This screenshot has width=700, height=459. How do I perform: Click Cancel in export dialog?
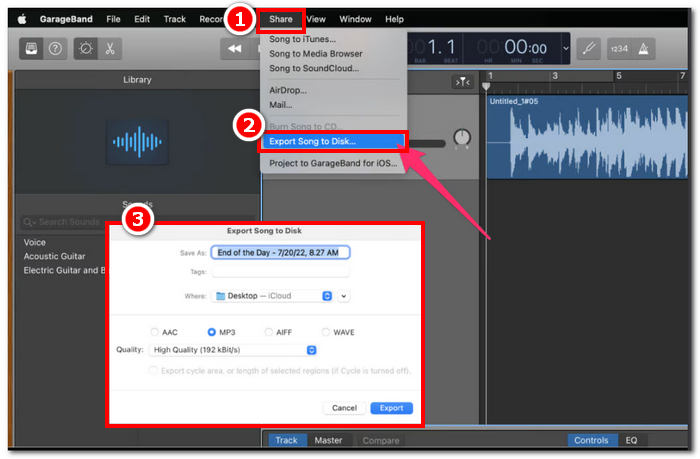coord(344,408)
